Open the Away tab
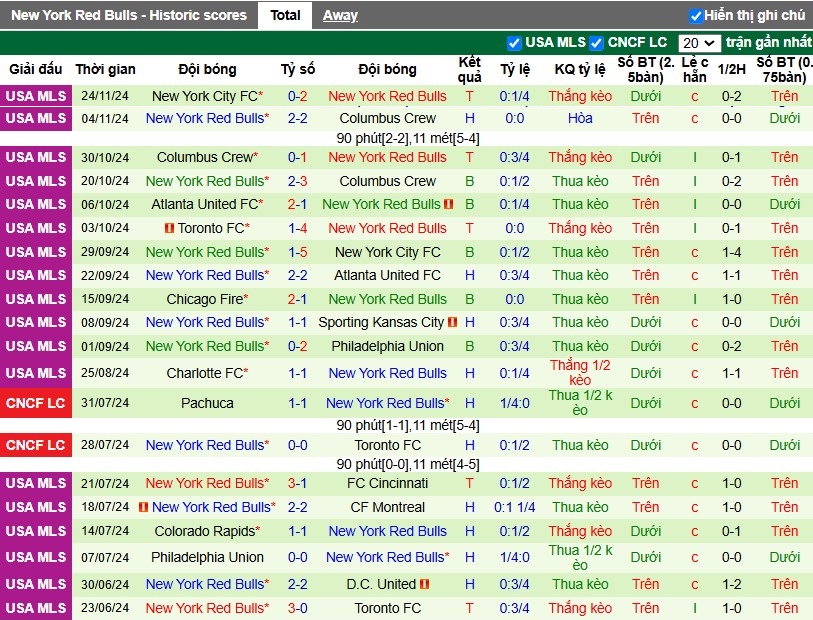813x620 pixels. [x=340, y=15]
